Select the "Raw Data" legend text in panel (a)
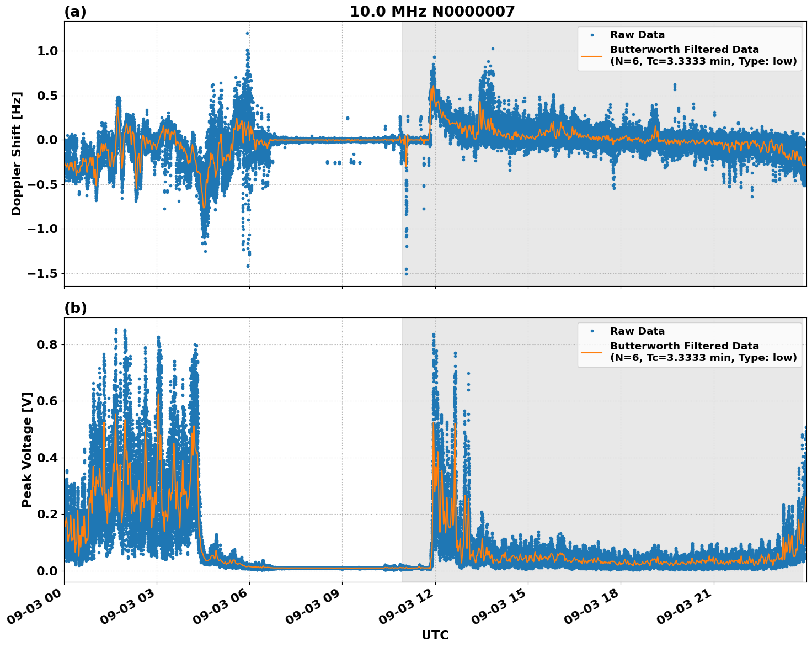Screen dimensions: 812x647 click(x=637, y=35)
